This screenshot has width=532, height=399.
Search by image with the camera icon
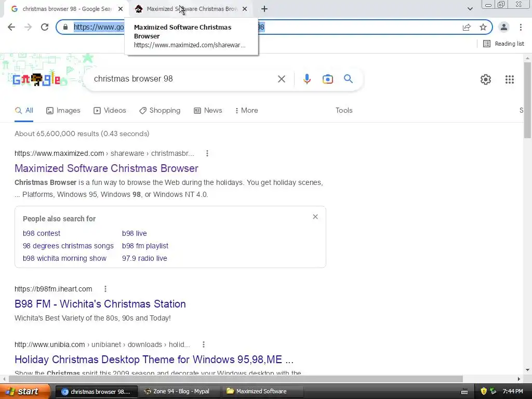coord(327,79)
